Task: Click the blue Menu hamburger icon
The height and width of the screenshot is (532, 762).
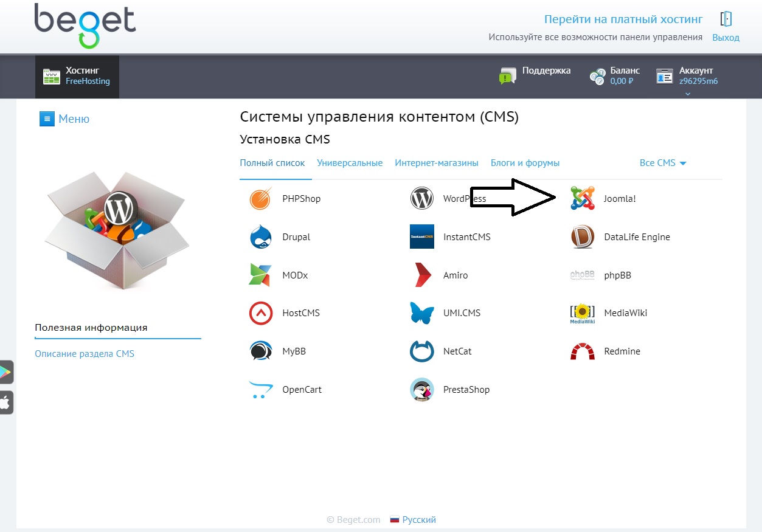Action: click(47, 119)
